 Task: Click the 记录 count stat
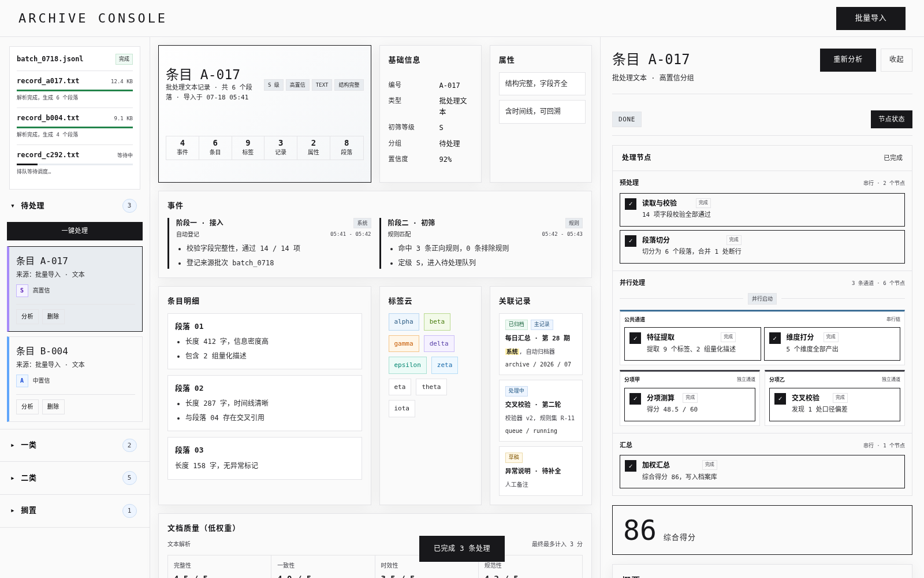(281, 147)
